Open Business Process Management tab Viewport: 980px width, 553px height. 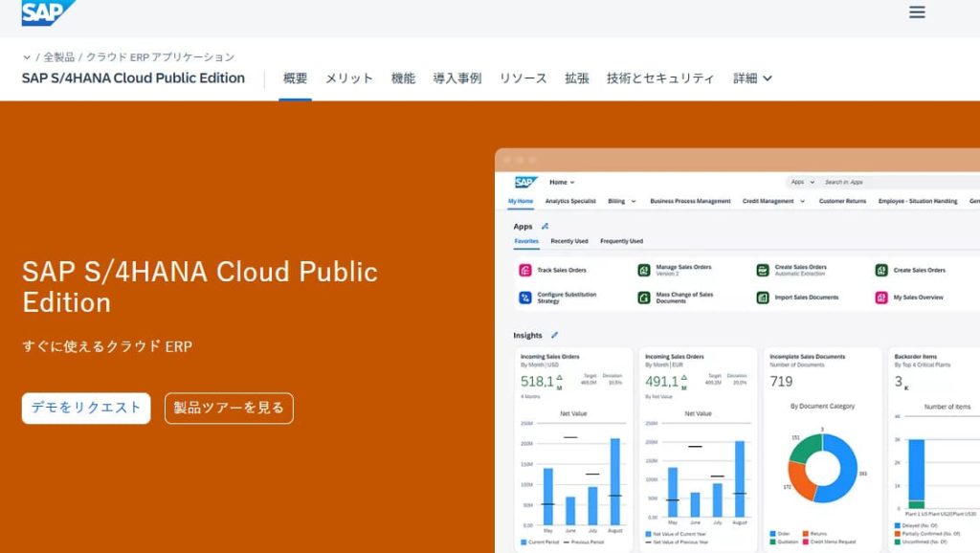coord(690,201)
